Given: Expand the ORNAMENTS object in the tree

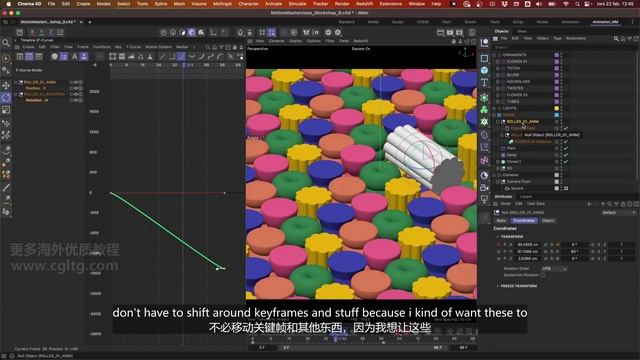Looking at the screenshot, I should point(495,55).
